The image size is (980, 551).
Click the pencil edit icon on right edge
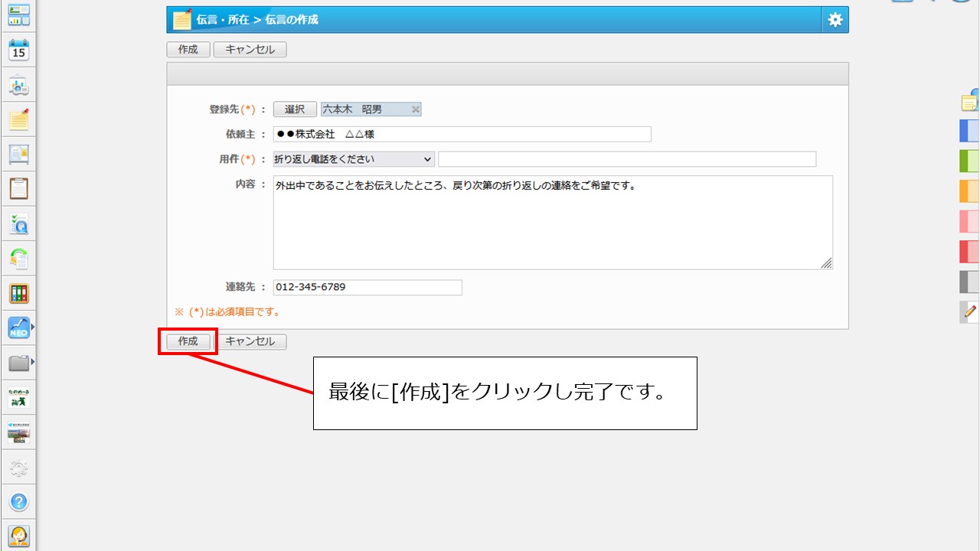tap(970, 311)
